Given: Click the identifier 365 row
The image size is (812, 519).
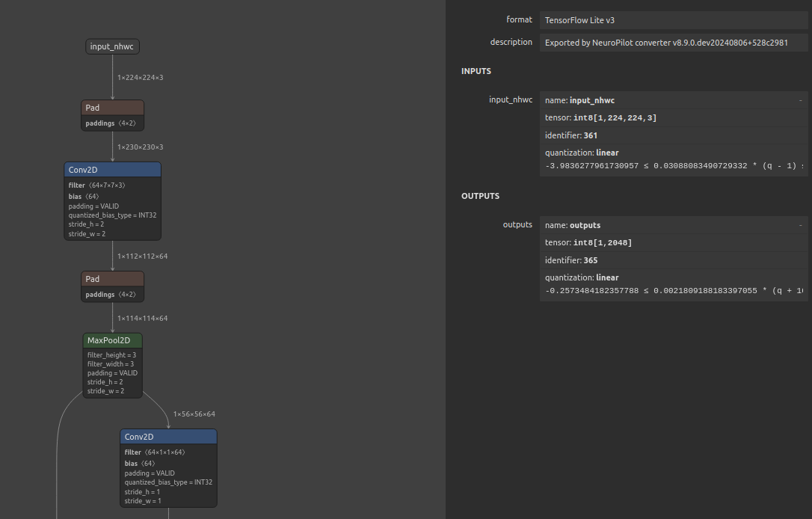Looking at the screenshot, I should pyautogui.click(x=673, y=260).
